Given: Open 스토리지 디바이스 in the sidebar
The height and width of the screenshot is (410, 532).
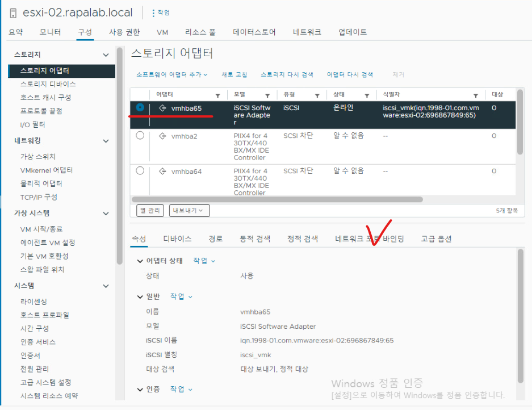Looking at the screenshot, I should point(48,84).
